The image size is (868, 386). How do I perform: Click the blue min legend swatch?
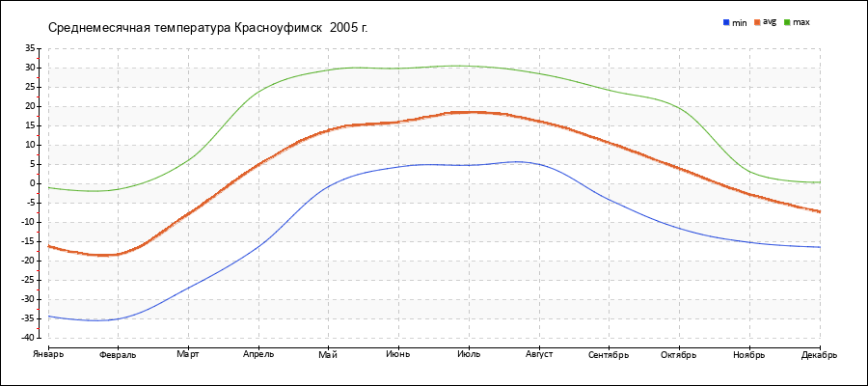click(x=726, y=21)
